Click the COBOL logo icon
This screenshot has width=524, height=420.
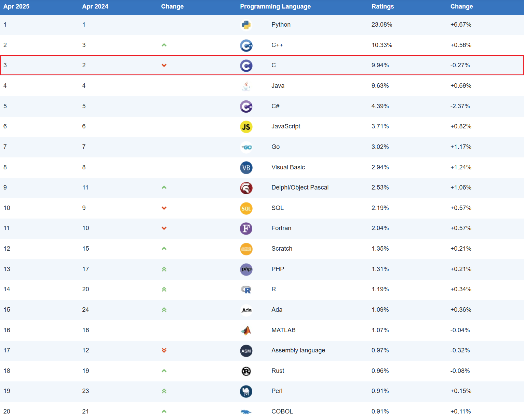246,412
